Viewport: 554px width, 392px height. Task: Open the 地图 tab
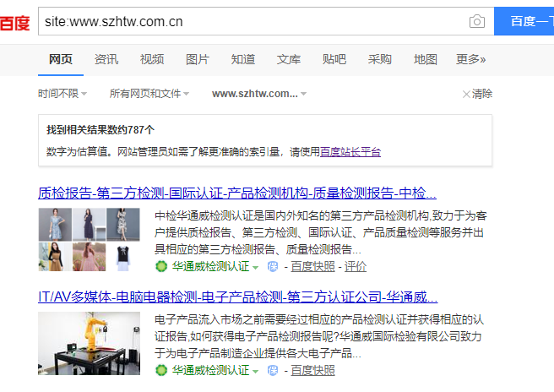click(x=426, y=59)
